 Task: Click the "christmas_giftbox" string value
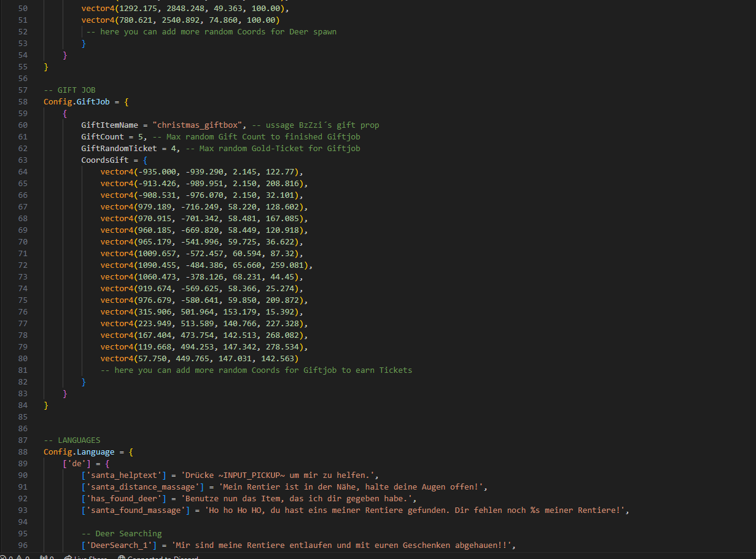point(199,125)
